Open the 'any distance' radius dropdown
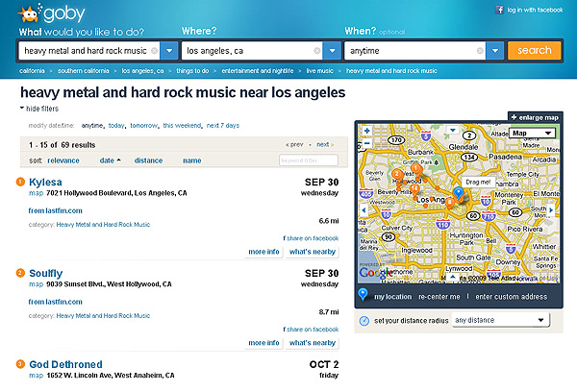This screenshot has height=392, width=577. pos(501,320)
